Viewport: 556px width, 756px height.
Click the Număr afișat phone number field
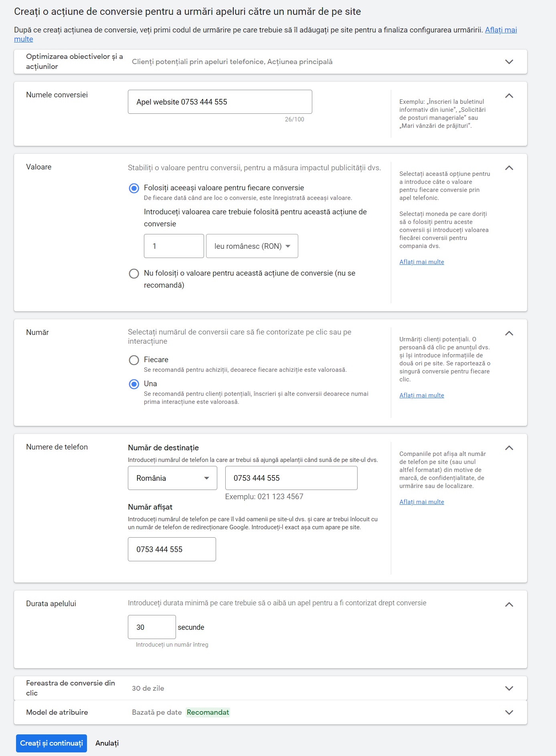click(172, 549)
